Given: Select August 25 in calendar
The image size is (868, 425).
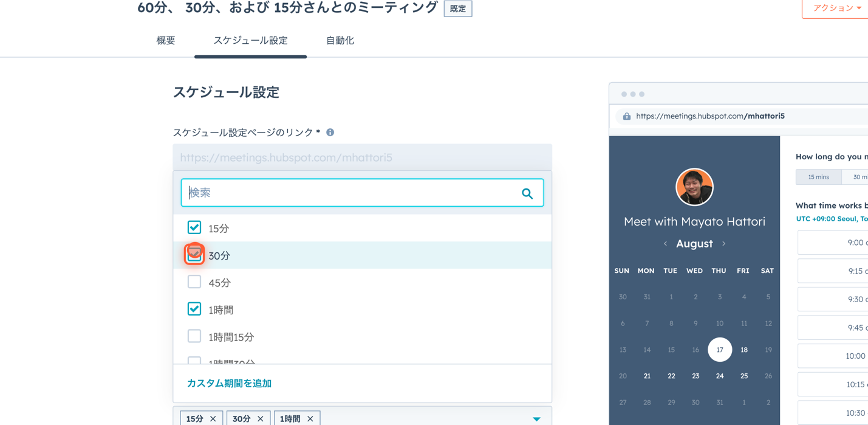Looking at the screenshot, I should (x=744, y=376).
